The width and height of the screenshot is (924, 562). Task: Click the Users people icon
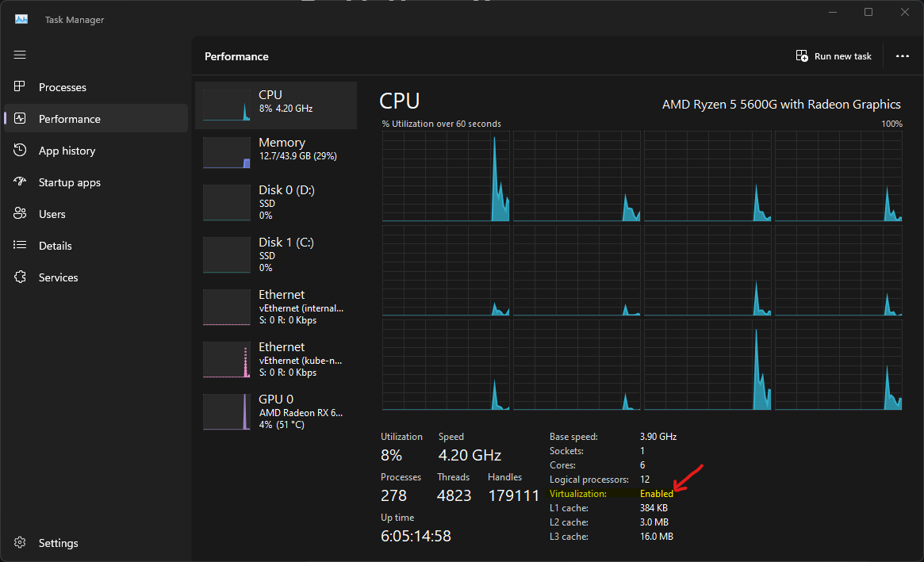[21, 214]
